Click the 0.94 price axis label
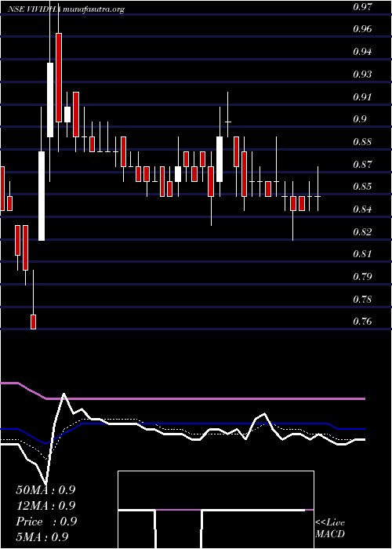Image resolution: width=392 pixels, height=549 pixels. coord(362,52)
